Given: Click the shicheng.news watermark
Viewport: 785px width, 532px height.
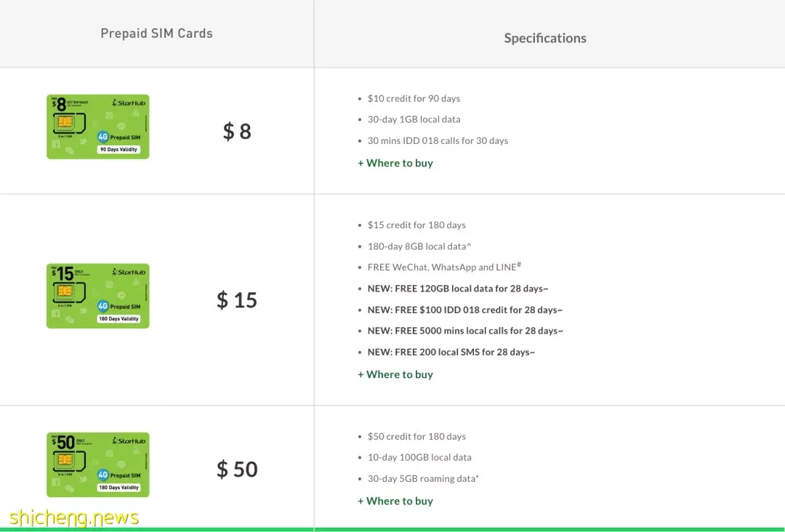Looking at the screenshot, I should click(x=73, y=517).
